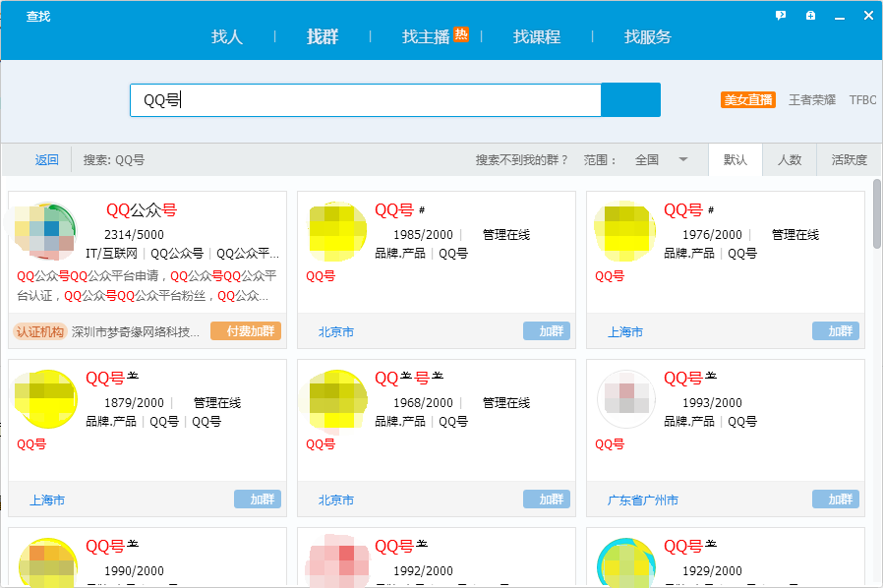The image size is (883, 588).
Task: Open avatar of the 1976/2000 group
Action: click(x=625, y=231)
